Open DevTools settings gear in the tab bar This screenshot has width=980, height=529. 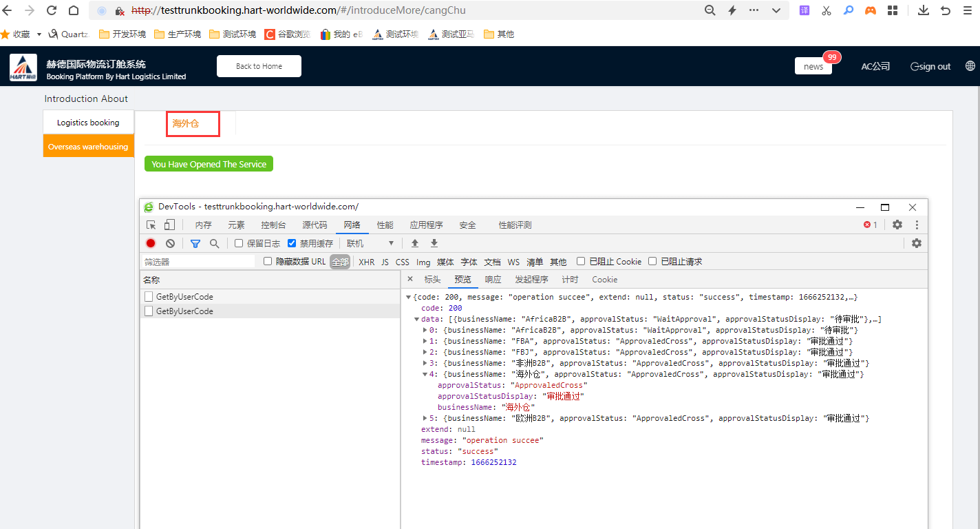[897, 225]
